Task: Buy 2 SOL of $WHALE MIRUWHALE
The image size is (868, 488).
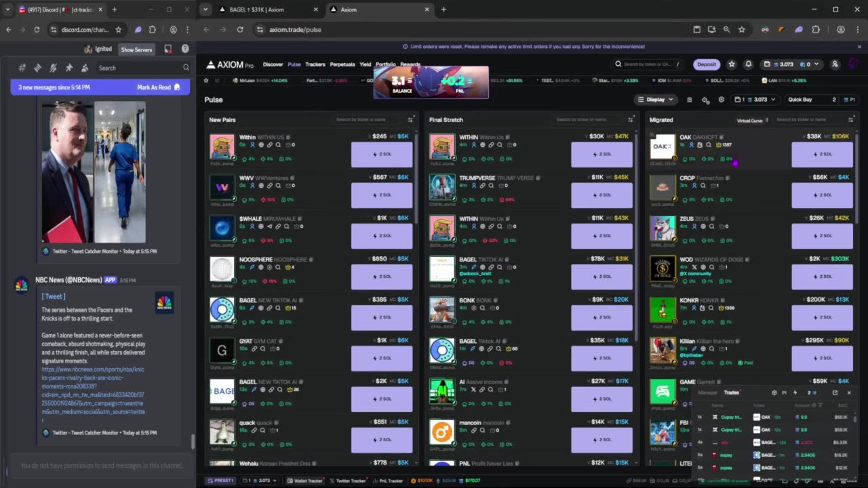Action: tap(382, 236)
